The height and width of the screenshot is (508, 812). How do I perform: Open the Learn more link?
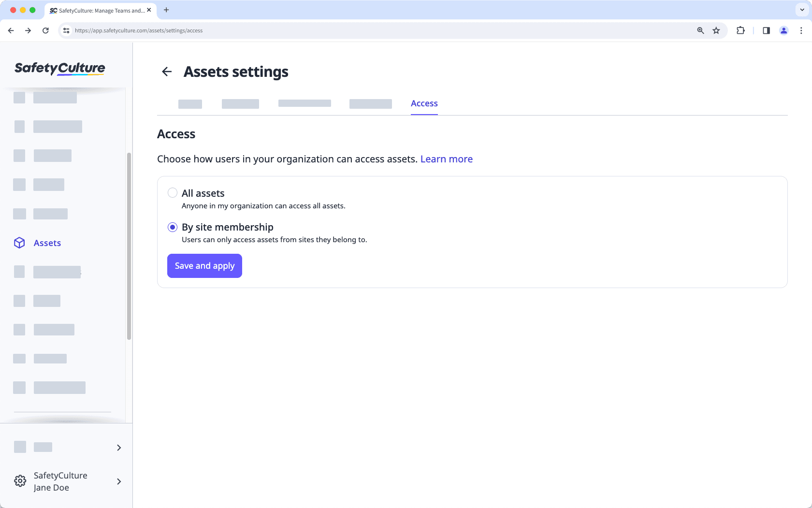click(x=447, y=159)
